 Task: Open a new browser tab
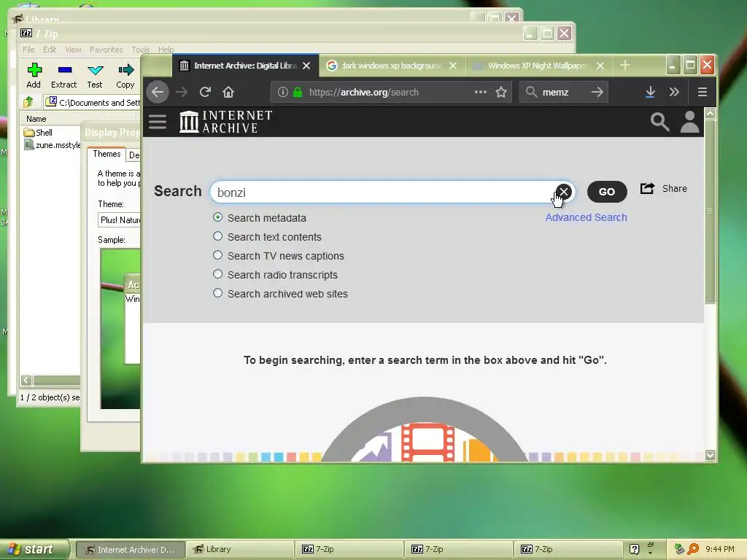pyautogui.click(x=625, y=65)
